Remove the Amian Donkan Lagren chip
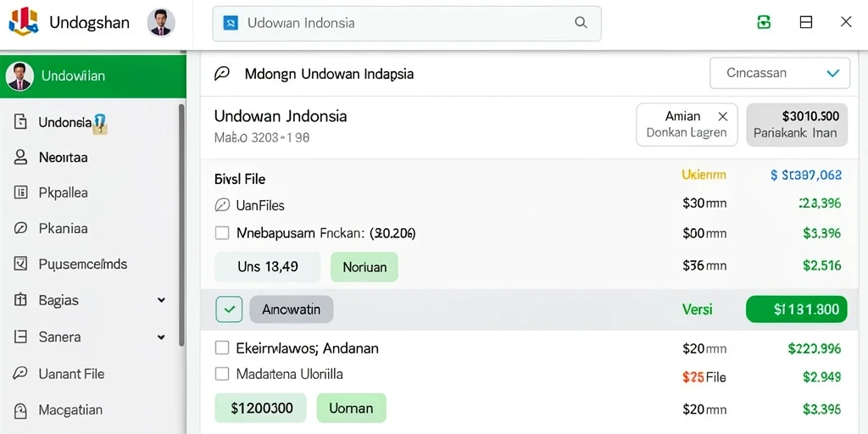The width and height of the screenshot is (868, 434). pos(722,116)
